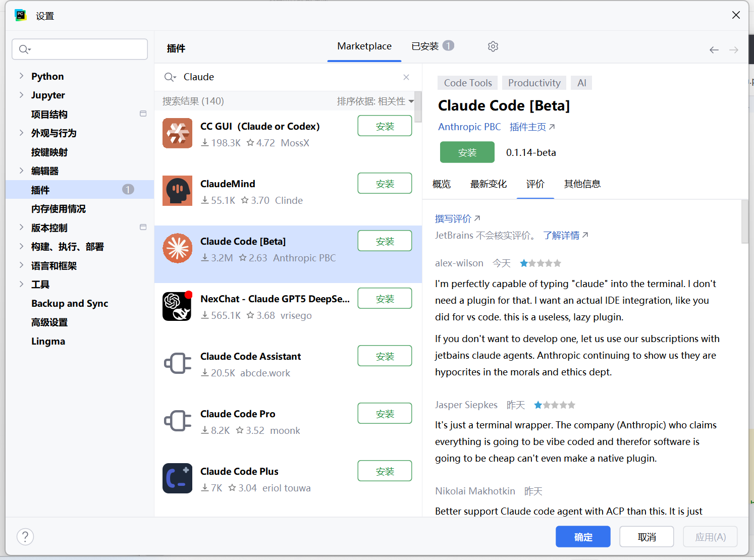This screenshot has height=560, width=754.
Task: Install Claude Code [Beta] from the list
Action: pyautogui.click(x=385, y=241)
